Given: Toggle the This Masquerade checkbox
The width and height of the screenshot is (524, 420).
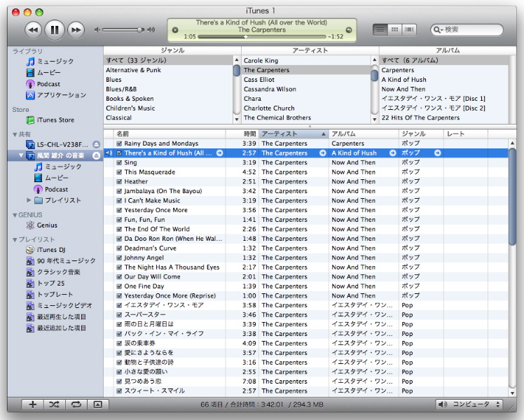Looking at the screenshot, I should pyautogui.click(x=119, y=172).
